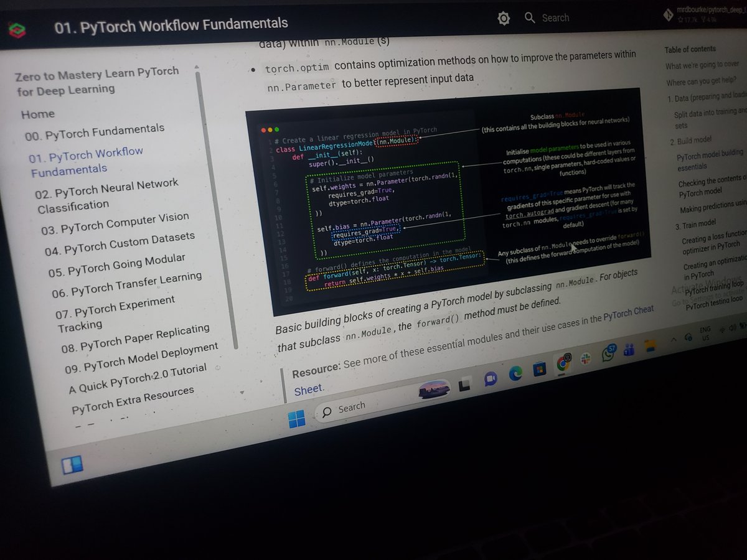747x560 pixels.
Task: Click the sidebar scroll-down arrow
Action: 242,393
